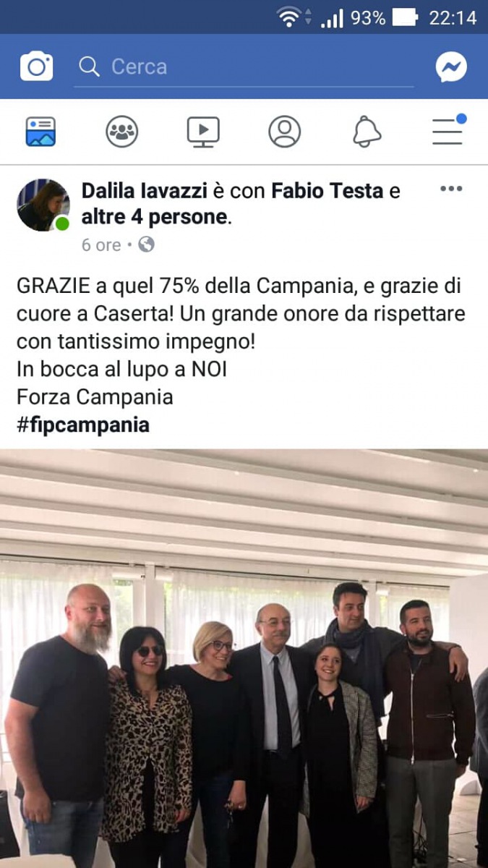The height and width of the screenshot is (868, 488).
Task: Check the public globe privacy icon
Action: coord(146,244)
